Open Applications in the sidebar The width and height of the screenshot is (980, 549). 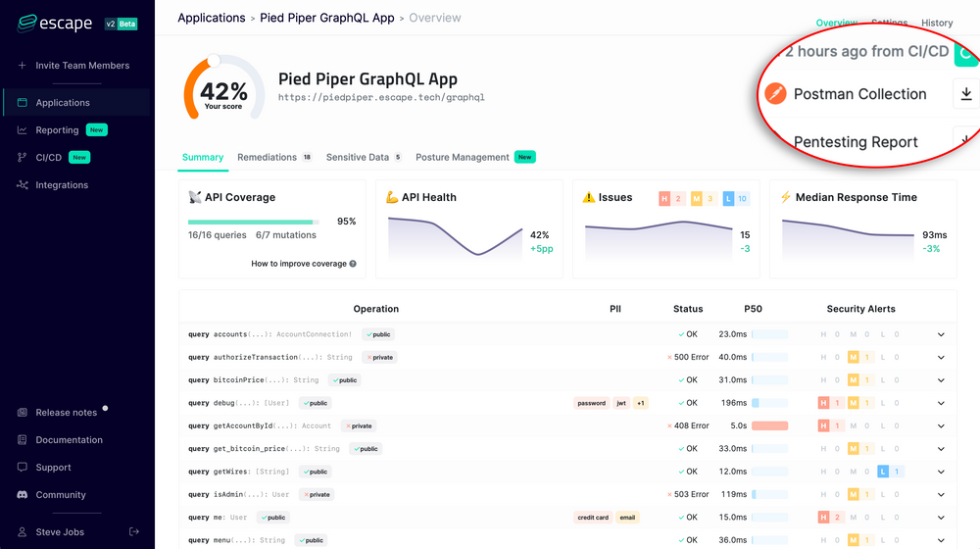click(76, 103)
